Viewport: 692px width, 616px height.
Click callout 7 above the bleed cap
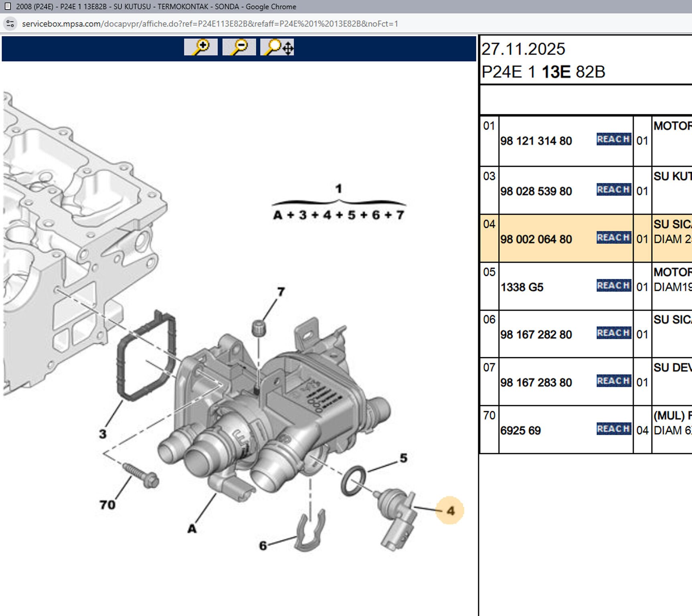point(281,292)
